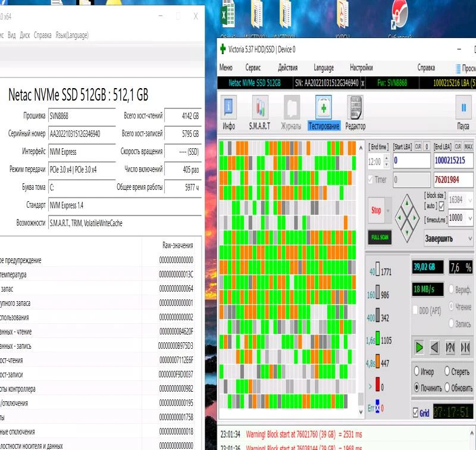476x450 pixels.
Task: Open the block size 16384 dropdown
Action: point(470,200)
